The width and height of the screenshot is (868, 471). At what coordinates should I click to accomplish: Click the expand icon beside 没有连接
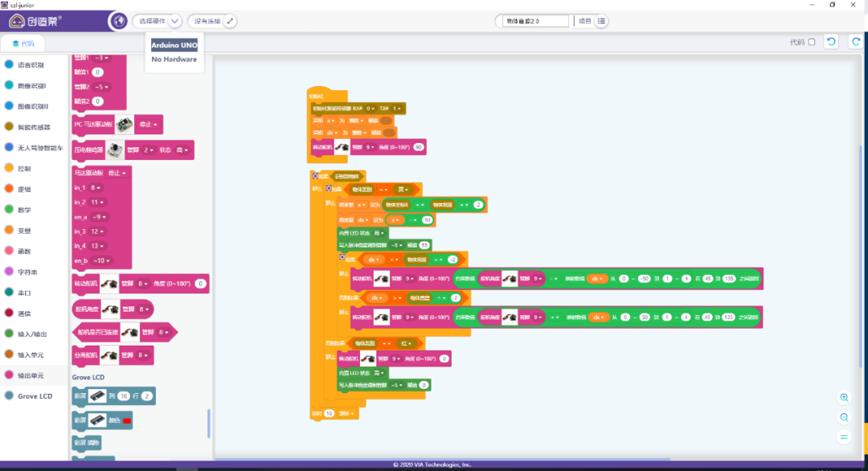[x=230, y=21]
